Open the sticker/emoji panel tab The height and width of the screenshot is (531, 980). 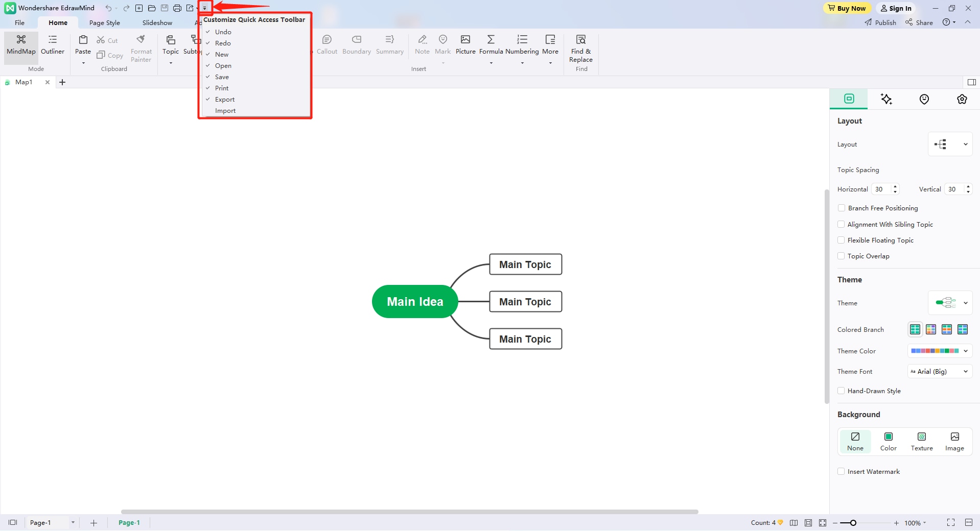tap(924, 99)
